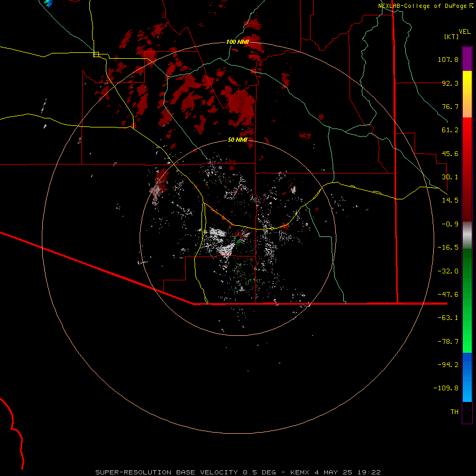Select the -63.1 velocity scale value
Screen dimensions: 476x476
(448, 318)
